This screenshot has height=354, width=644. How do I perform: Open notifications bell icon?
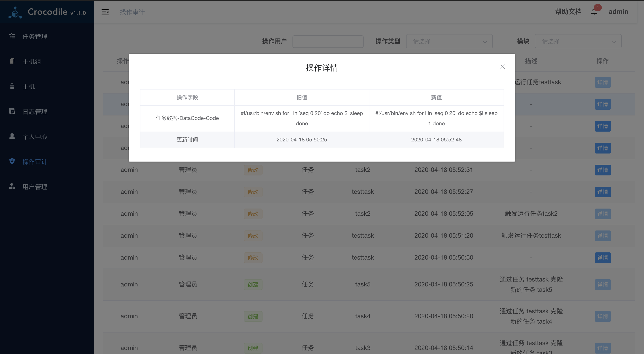(594, 12)
